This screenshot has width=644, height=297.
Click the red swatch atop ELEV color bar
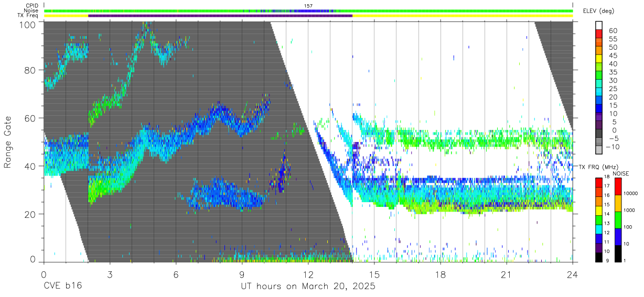[599, 35]
